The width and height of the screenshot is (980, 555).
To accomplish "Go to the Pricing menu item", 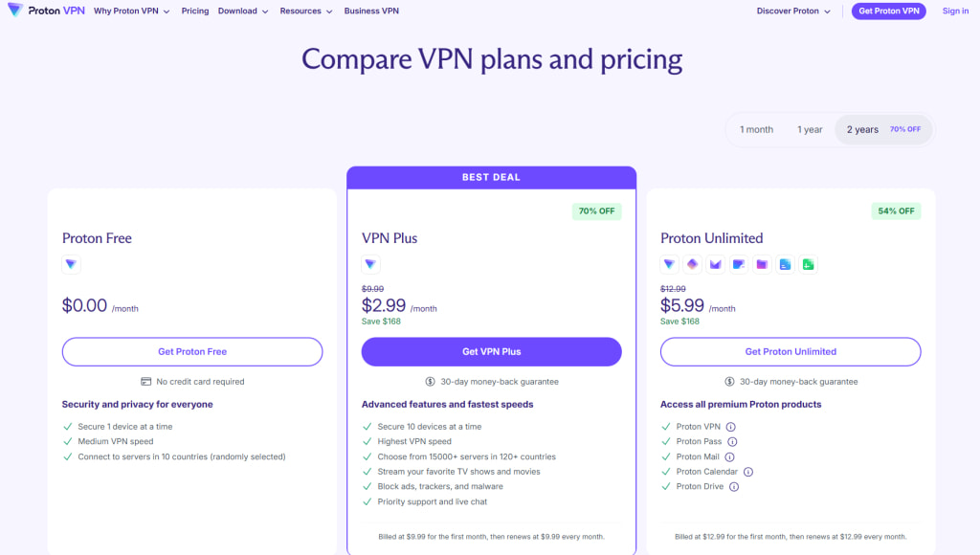I will coord(195,11).
